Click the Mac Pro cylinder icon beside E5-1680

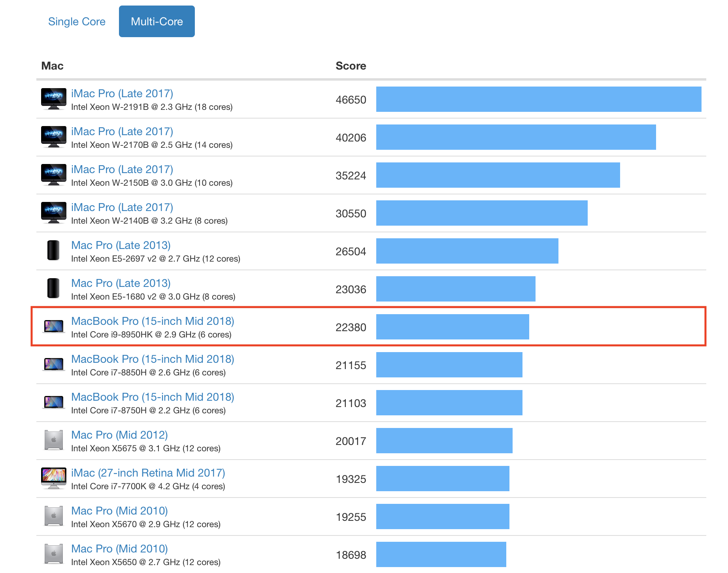coord(53,288)
